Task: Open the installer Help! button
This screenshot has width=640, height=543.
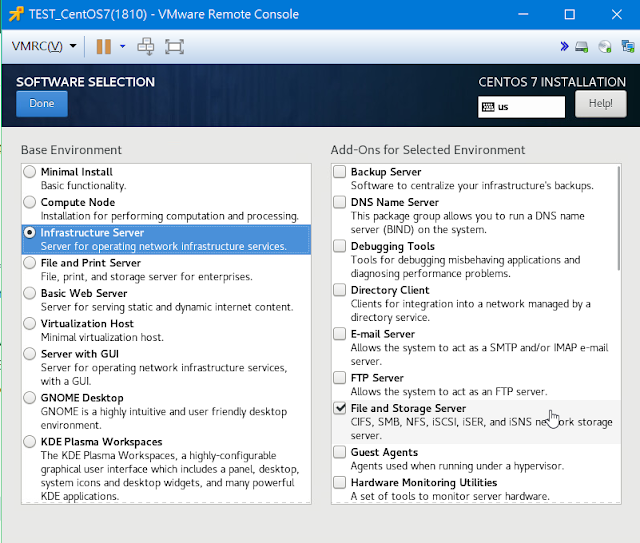Action: [x=600, y=104]
